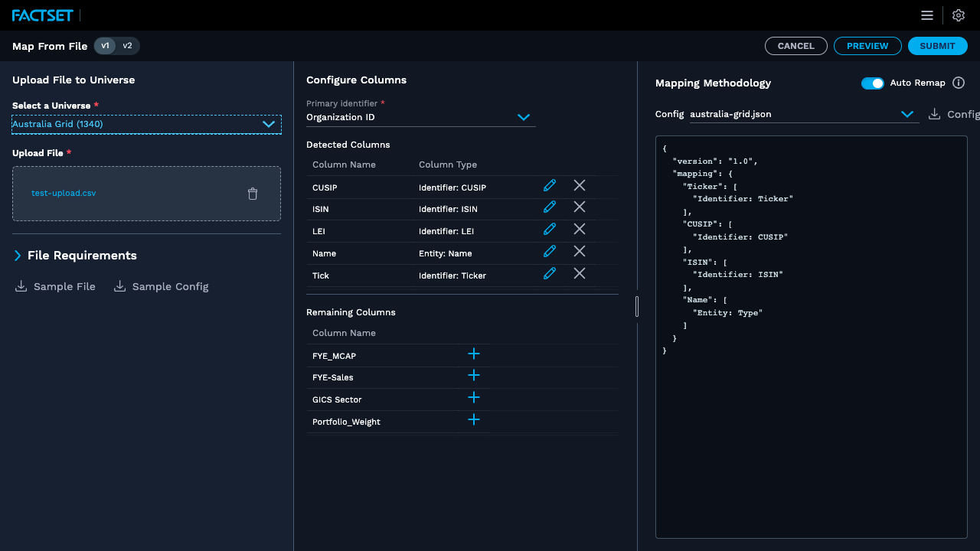This screenshot has width=980, height=551.
Task: Open the Config australia-grid.json dropdown
Action: [804, 114]
